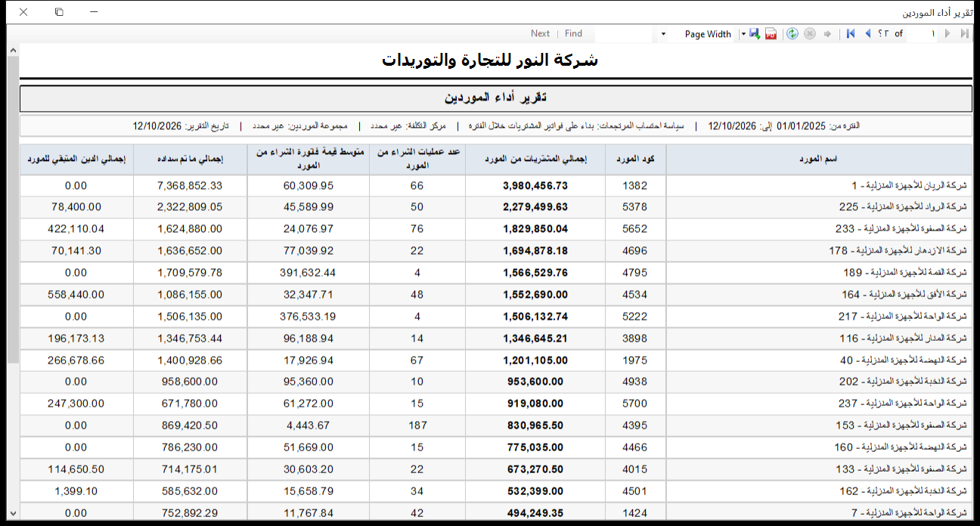Click supplier code cell 5378
The height and width of the screenshot is (526, 980).
635,207
